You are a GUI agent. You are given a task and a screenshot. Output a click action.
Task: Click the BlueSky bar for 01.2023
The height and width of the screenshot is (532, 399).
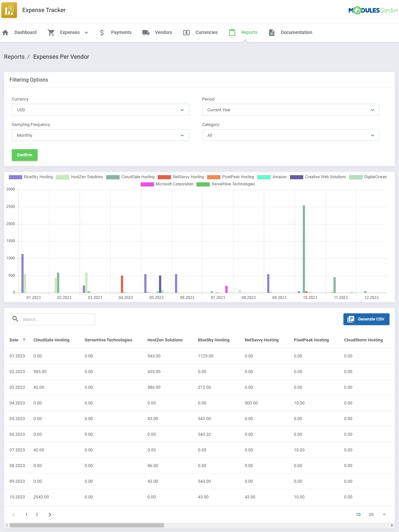click(x=23, y=274)
